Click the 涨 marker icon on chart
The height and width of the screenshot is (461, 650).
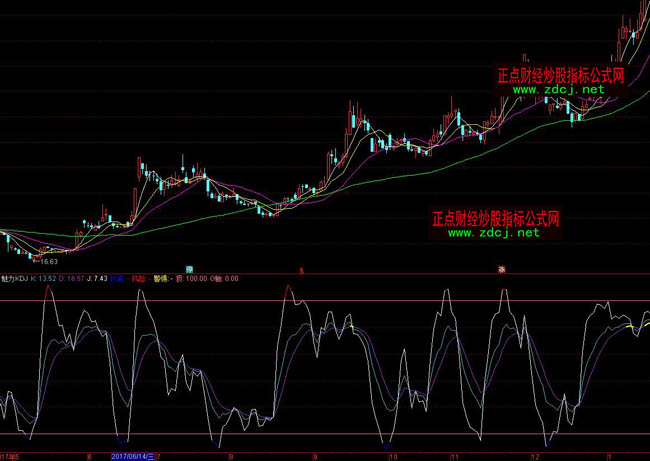(502, 269)
